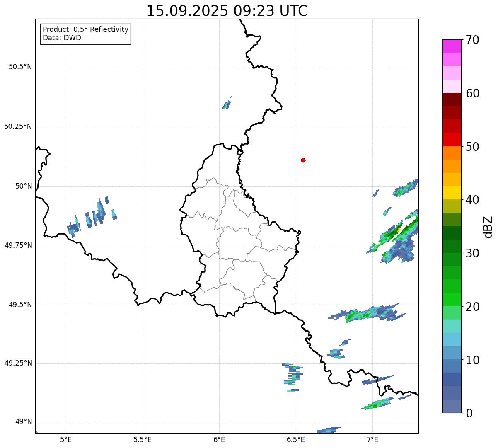The image size is (498, 448).
Task: Click the 'Product: 0.5° Reflectivity' label
Action: (x=86, y=30)
